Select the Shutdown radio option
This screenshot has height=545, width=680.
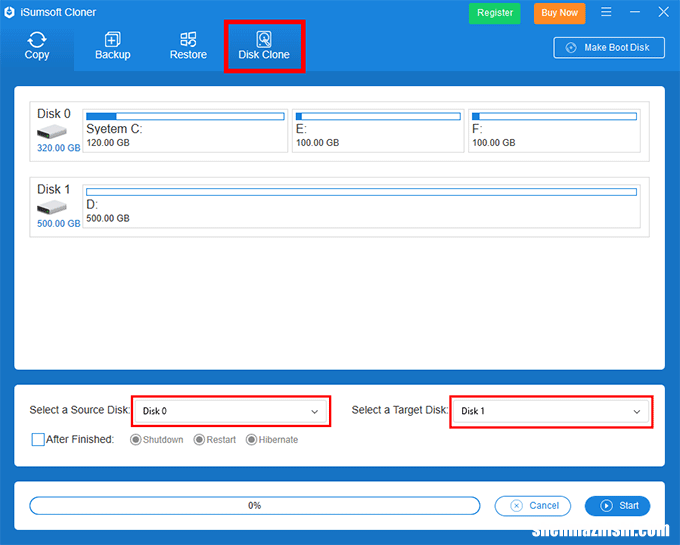[x=157, y=440]
